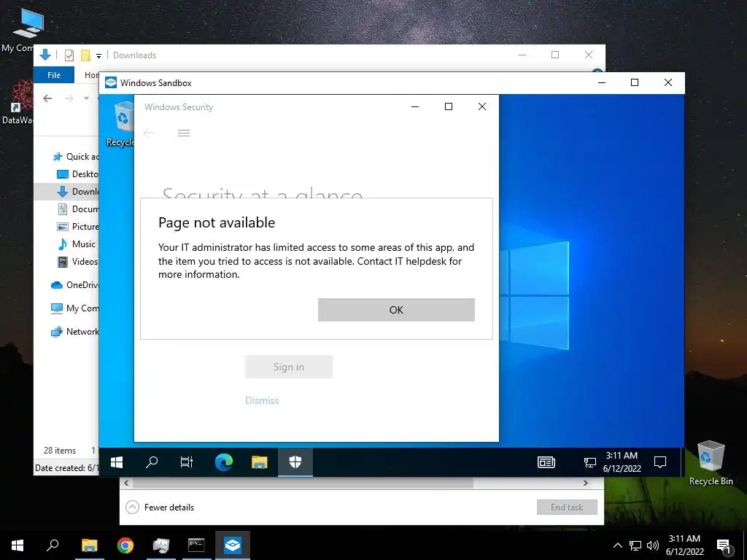The image size is (747, 560).
Task: Click the back arrow in Windows Security
Action: [149, 133]
